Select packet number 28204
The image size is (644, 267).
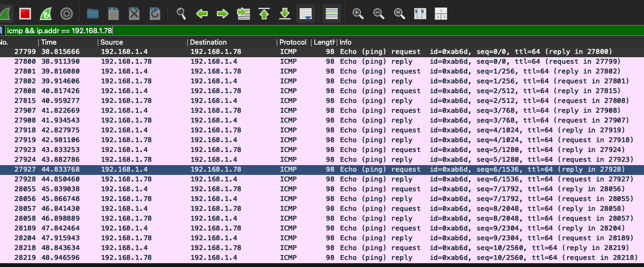pyautogui.click(x=322, y=238)
